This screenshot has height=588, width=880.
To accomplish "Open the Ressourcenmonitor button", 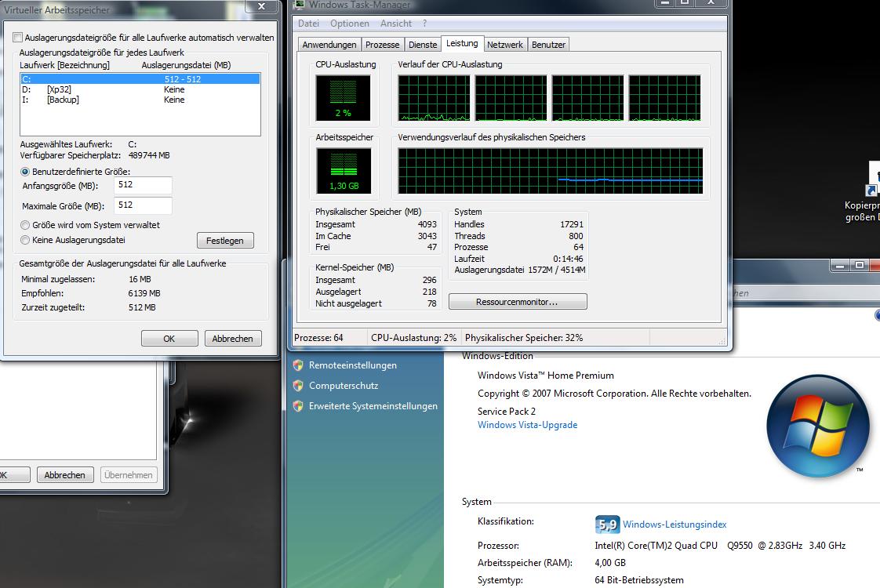I will (518, 302).
